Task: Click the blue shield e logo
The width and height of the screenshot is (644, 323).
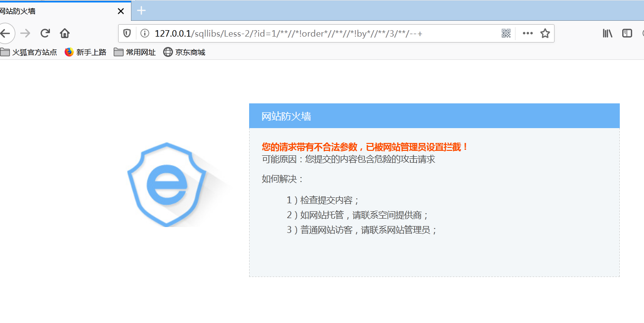Action: click(x=167, y=184)
